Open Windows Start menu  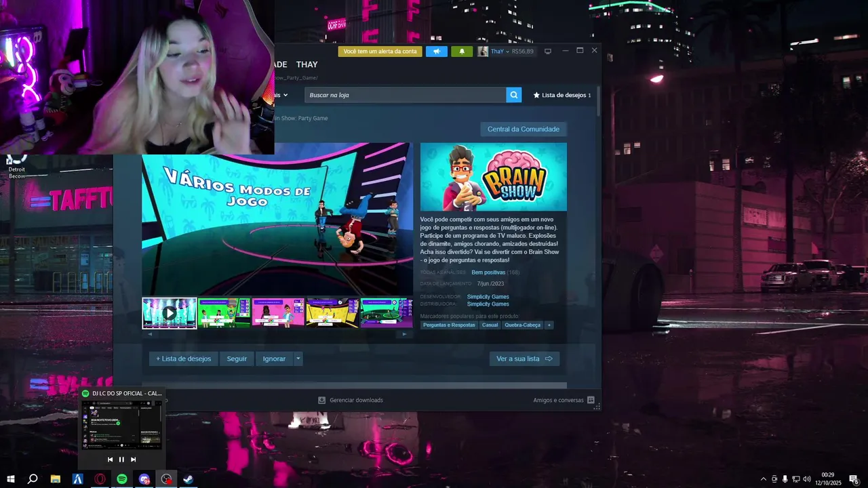(11, 479)
